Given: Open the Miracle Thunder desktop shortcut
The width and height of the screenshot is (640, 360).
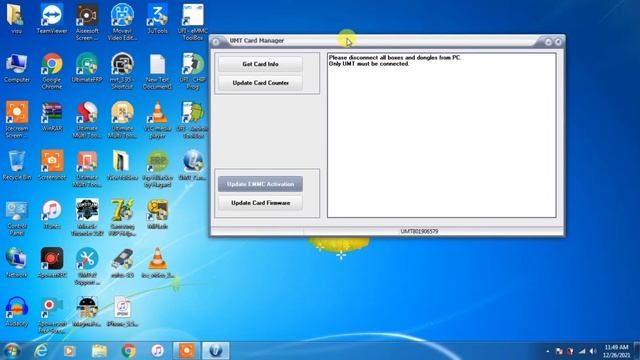Looking at the screenshot, I should [x=87, y=218].
